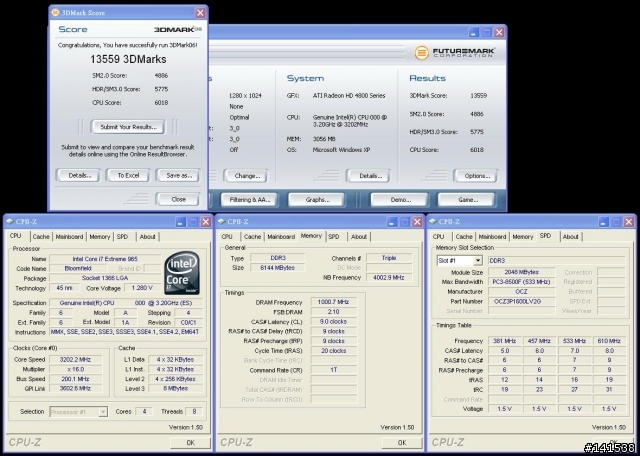Expand the Slot #1 memory slot dropdown
Screen dimensions: 640x456
[478, 260]
